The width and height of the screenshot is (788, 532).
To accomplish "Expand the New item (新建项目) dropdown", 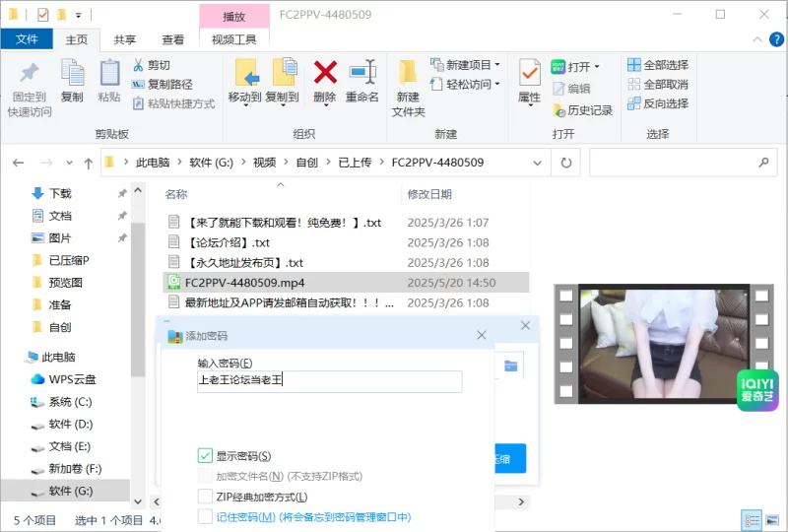I will pos(497,65).
